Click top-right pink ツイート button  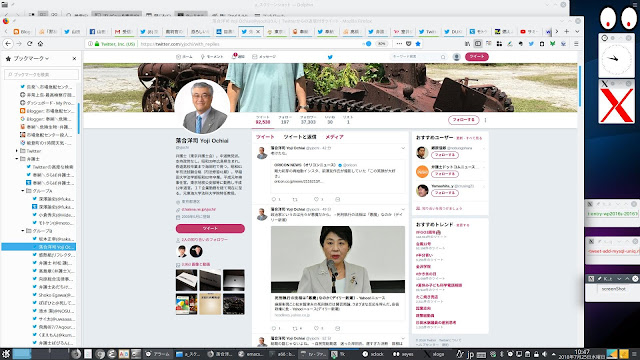tap(477, 57)
